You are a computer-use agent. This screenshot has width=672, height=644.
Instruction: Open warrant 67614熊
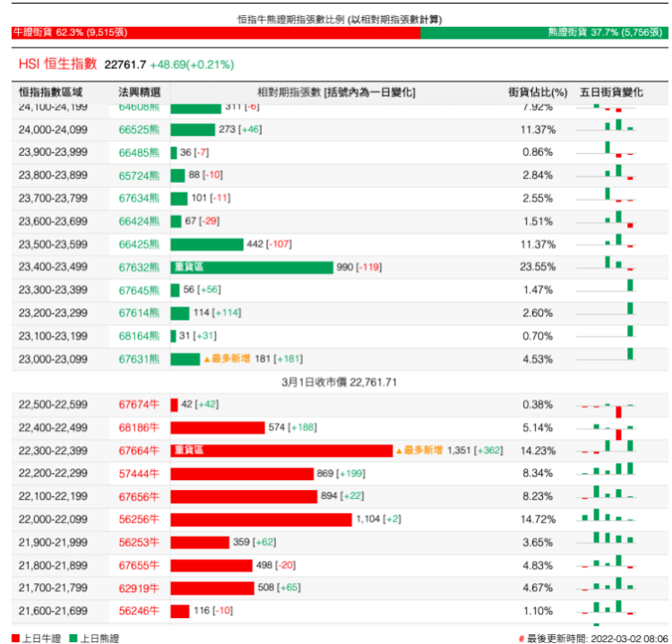[x=139, y=313]
